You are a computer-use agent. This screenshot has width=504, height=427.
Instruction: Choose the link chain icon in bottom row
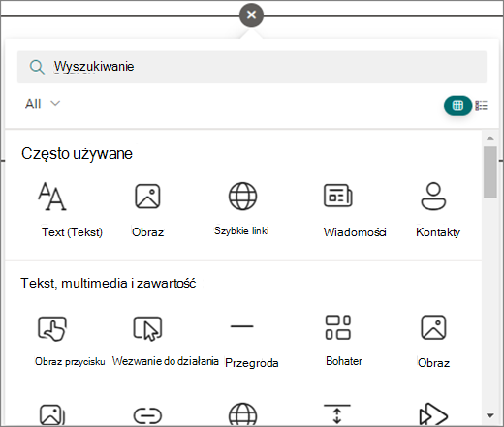coord(147,415)
